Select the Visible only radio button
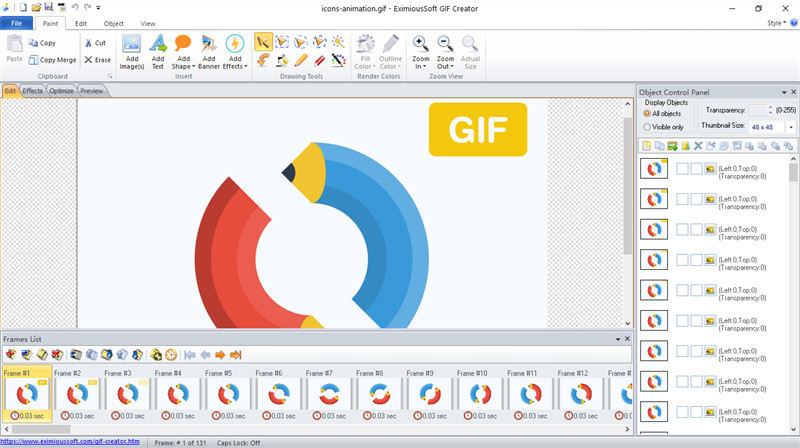The image size is (800, 448). pyautogui.click(x=647, y=127)
